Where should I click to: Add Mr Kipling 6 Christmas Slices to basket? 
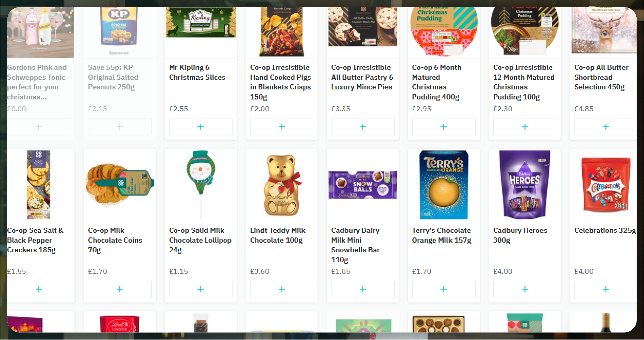[x=201, y=127]
